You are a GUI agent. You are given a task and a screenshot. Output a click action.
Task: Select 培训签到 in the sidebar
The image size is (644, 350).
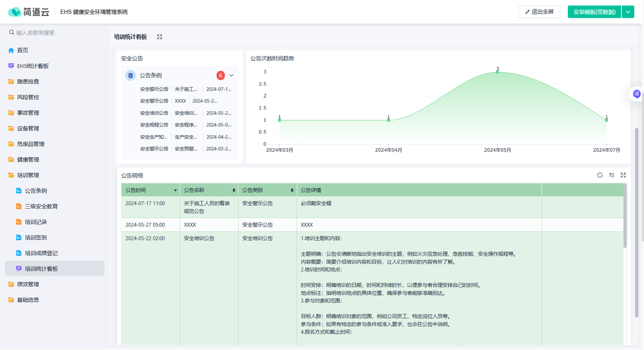click(36, 237)
